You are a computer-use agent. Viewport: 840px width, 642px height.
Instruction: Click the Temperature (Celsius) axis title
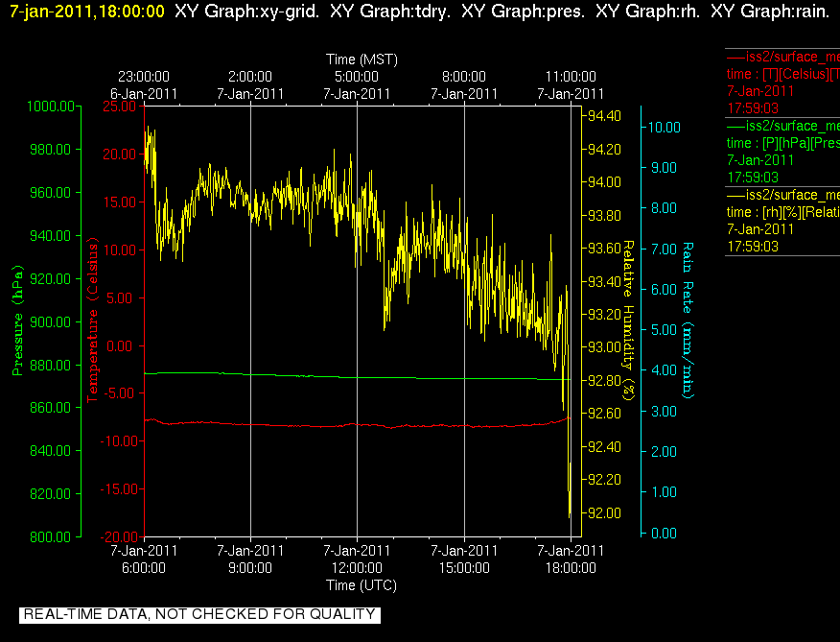93,320
